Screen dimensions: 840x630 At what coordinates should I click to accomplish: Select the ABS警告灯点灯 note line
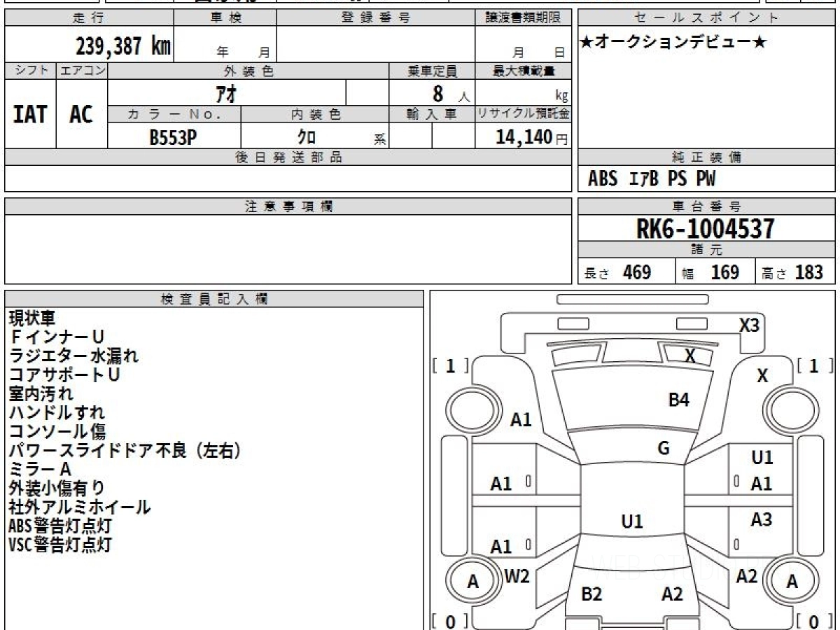click(60, 526)
